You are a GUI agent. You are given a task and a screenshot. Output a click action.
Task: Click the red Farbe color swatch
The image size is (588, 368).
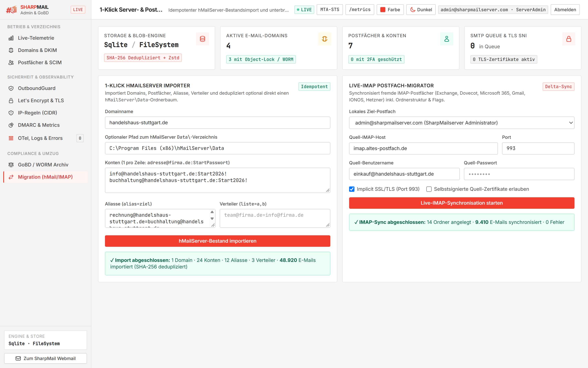click(x=383, y=10)
